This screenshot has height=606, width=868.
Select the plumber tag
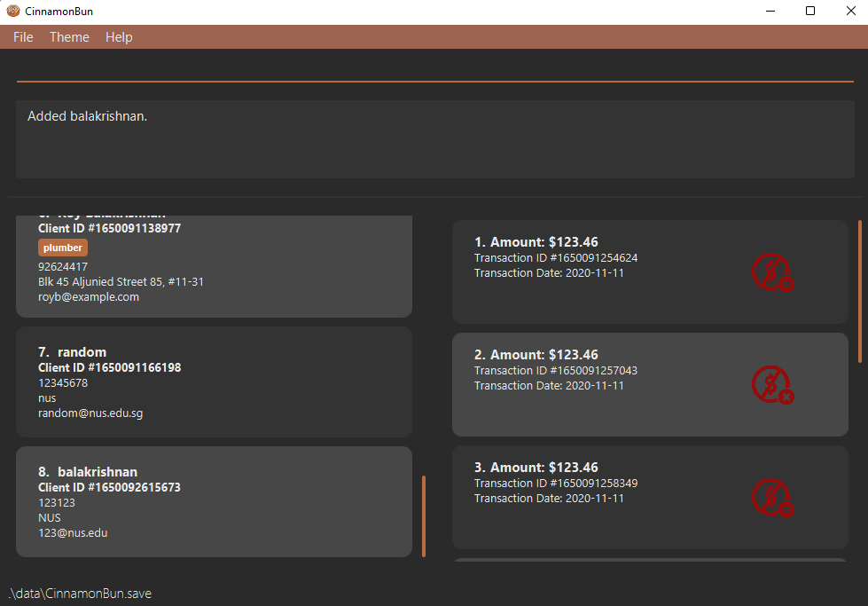coord(63,248)
